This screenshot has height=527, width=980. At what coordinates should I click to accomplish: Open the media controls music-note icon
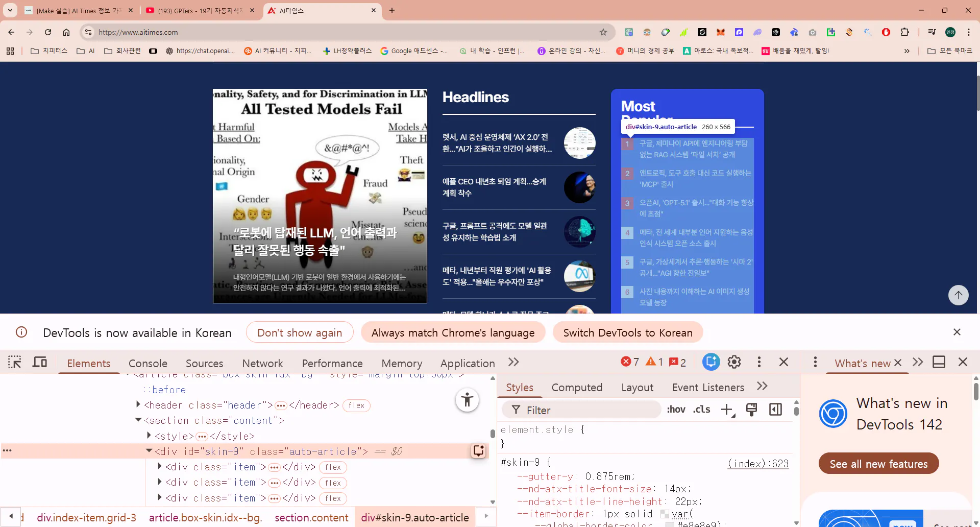pyautogui.click(x=932, y=32)
